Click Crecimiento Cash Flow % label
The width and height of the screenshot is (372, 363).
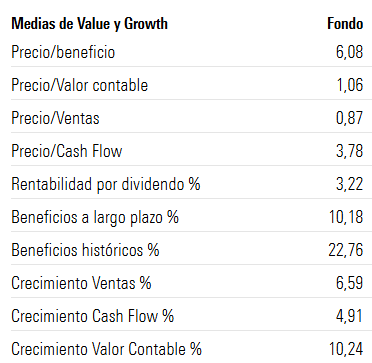(93, 316)
